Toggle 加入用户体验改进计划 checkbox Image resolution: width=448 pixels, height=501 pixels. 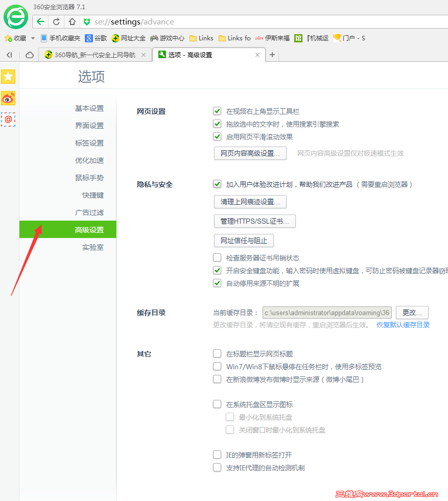click(217, 184)
